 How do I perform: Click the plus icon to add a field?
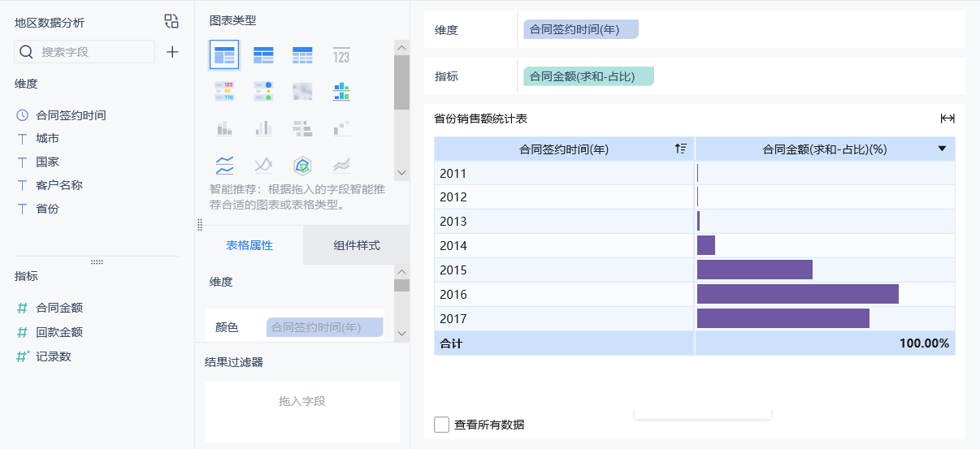tap(172, 52)
